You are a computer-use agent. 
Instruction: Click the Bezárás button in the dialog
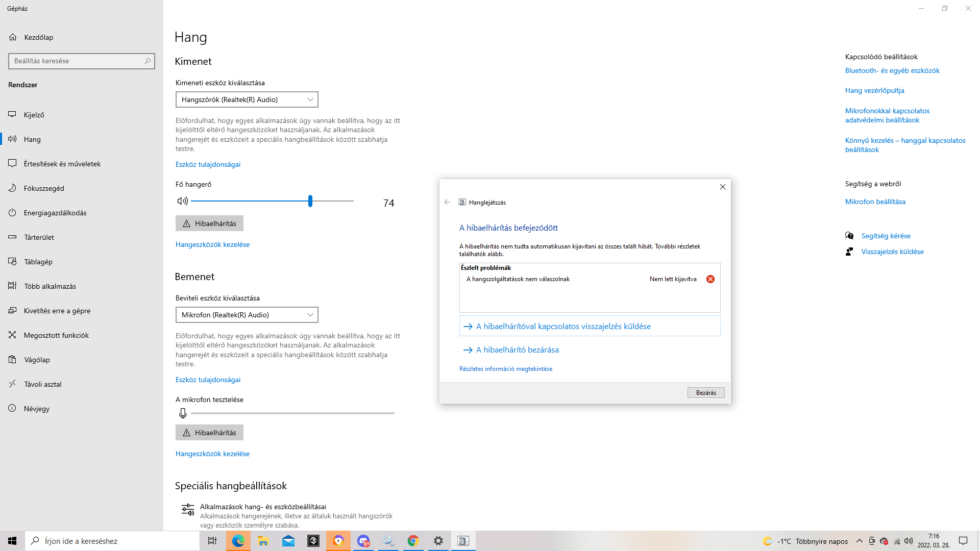tap(705, 392)
